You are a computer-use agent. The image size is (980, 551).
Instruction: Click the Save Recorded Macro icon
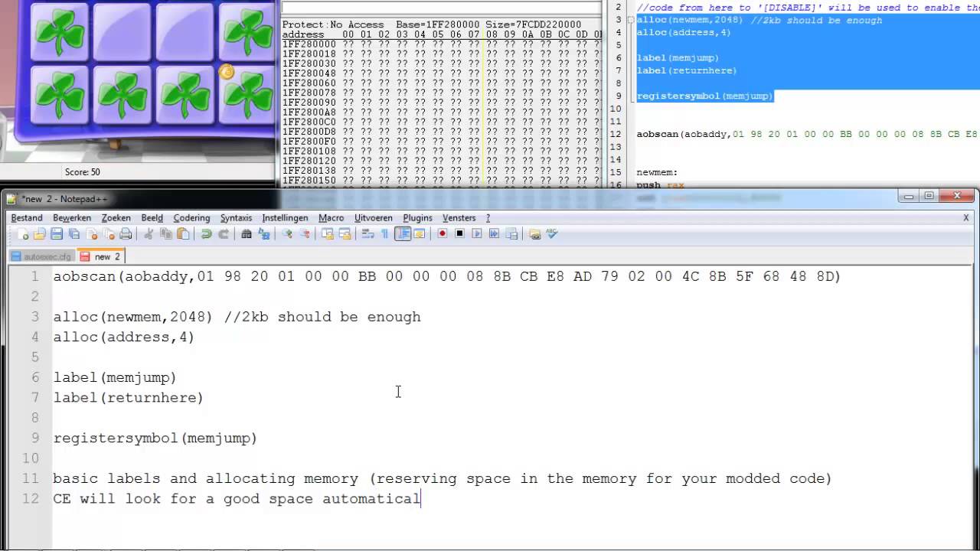click(x=511, y=233)
